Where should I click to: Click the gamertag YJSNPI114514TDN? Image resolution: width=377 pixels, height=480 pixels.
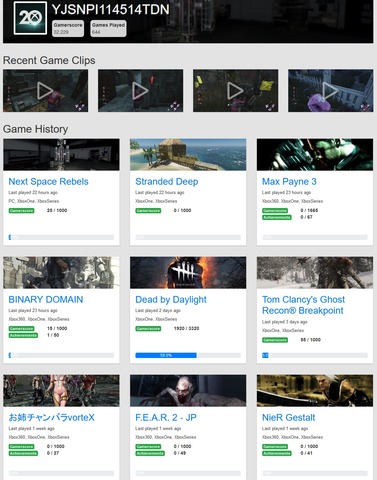[x=111, y=10]
